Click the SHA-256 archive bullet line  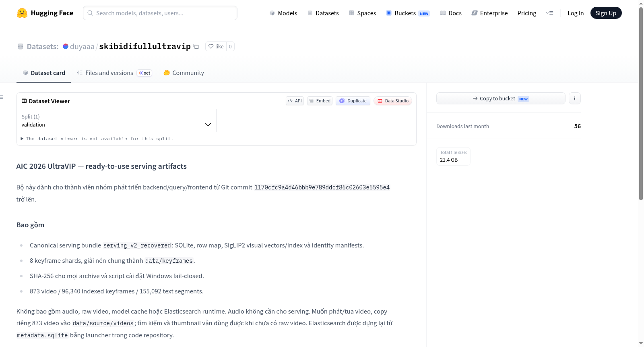click(117, 276)
